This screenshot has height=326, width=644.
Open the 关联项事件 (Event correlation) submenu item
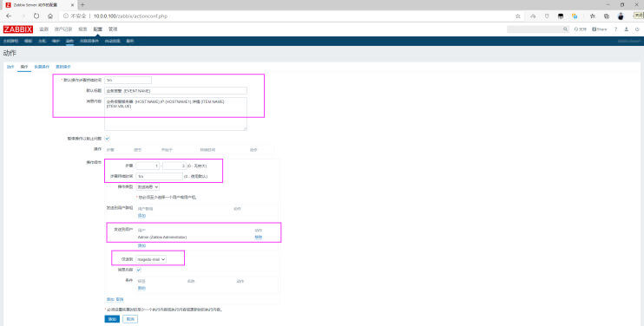pos(89,41)
